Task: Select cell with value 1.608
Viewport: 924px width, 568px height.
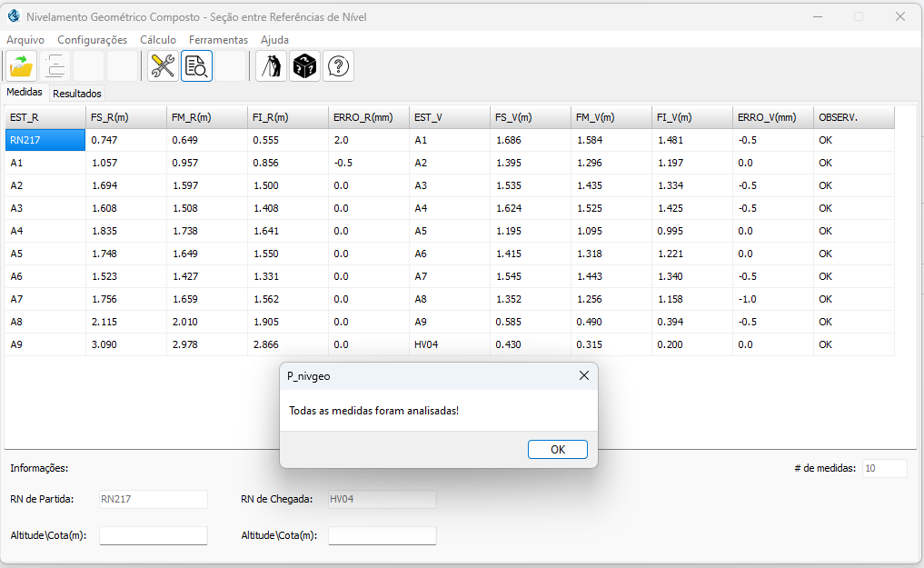Action: point(126,209)
